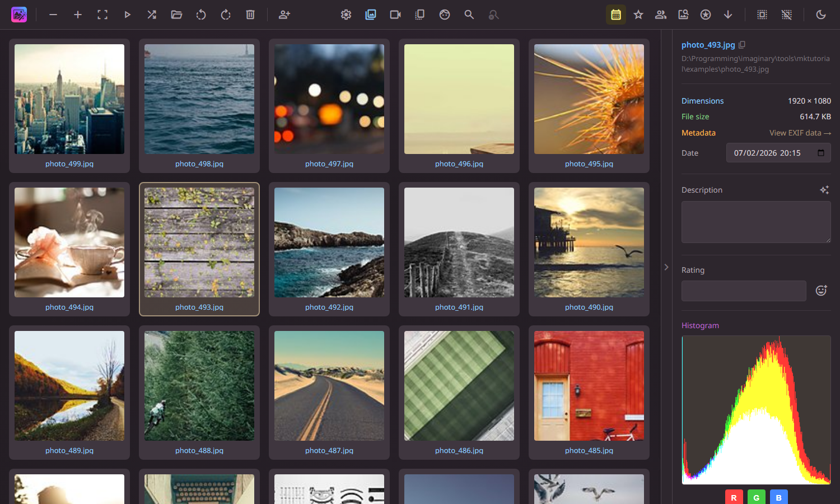Switch to the people filter view
This screenshot has width=840, height=504.
[661, 15]
